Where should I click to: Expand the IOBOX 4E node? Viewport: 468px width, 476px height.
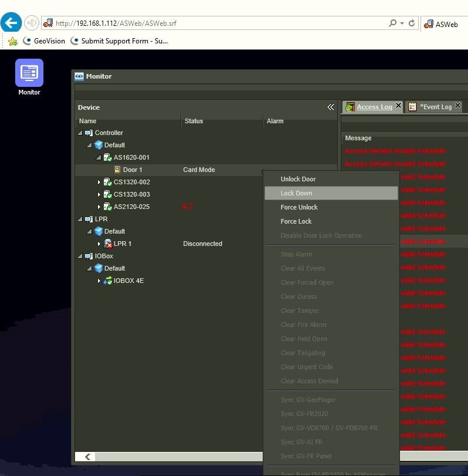point(99,281)
